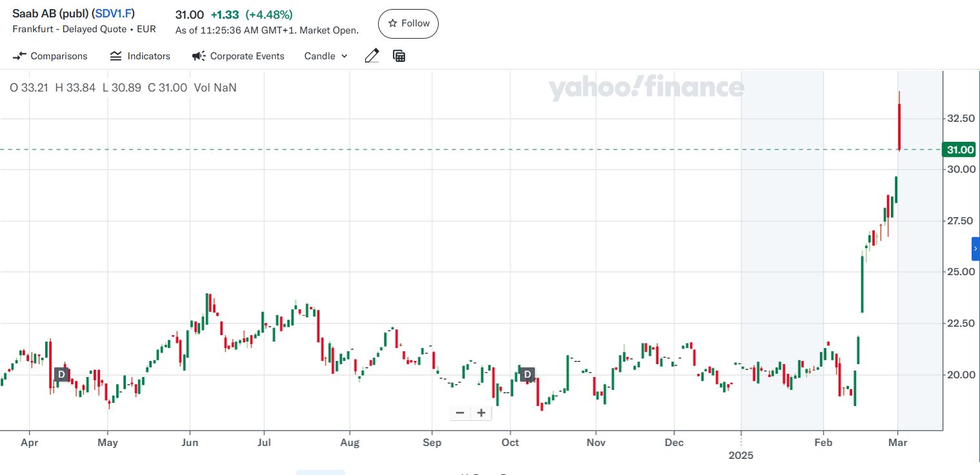Click the "H 33.84" high value

click(75, 88)
